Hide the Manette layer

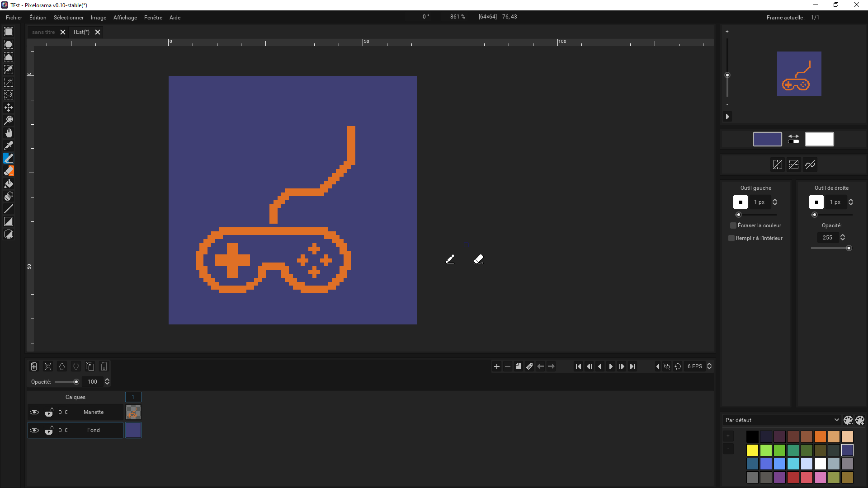click(x=34, y=412)
